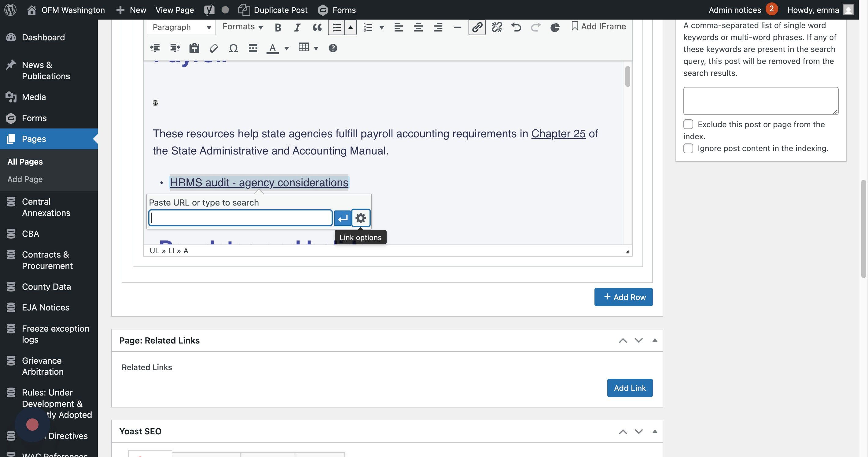Apply Blockquote formatting from the toolbar
Viewport: 868px width, 457px height.
pos(317,27)
